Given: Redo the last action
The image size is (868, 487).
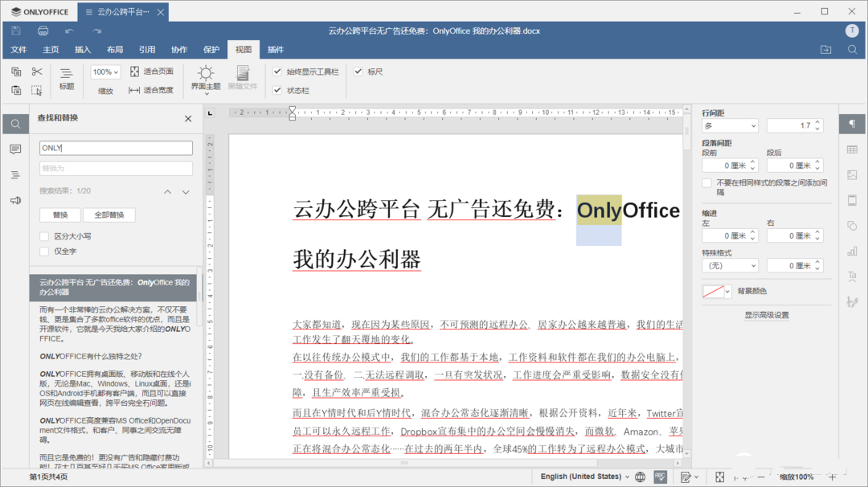Looking at the screenshot, I should coord(97,31).
